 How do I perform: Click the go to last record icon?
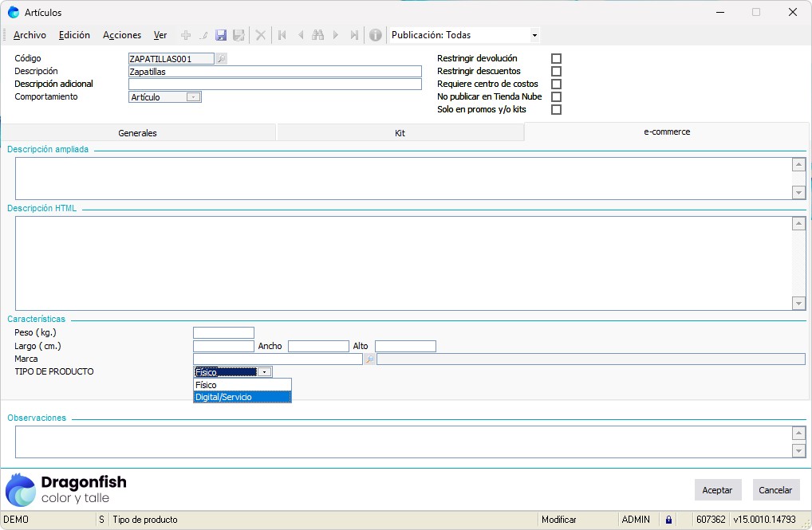[x=353, y=35]
